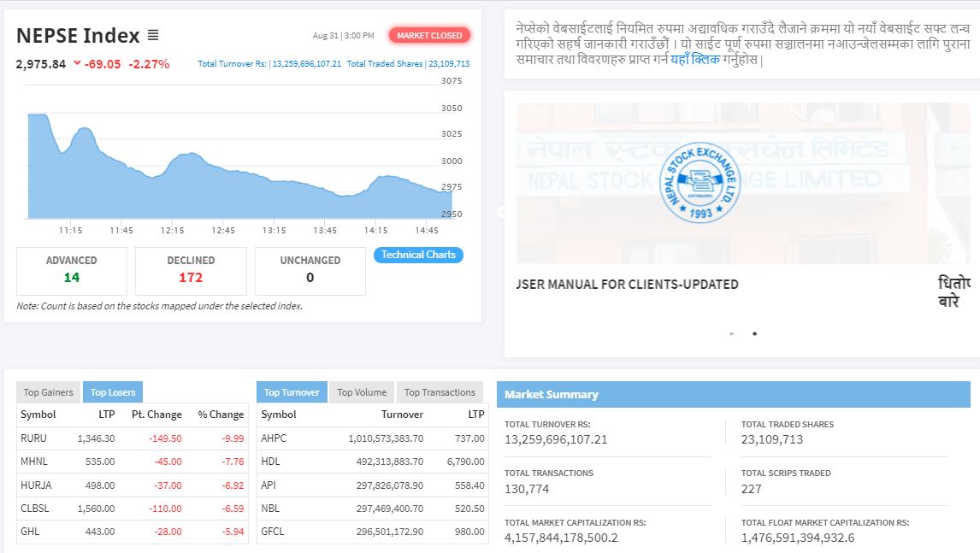Click HDL's LTP value 6,790.00
The width and height of the screenshot is (980, 553).
465,462
